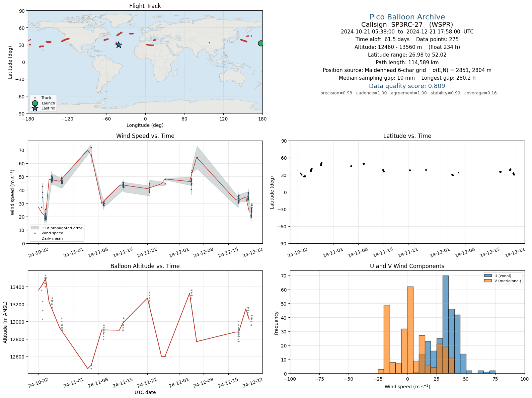Click the "Frequency" axis label
The height and width of the screenshot is (398, 532).
click(277, 323)
